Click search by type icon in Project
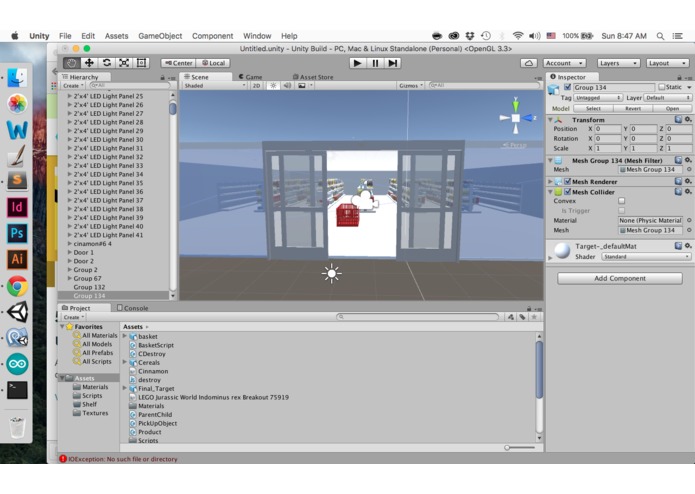Viewport: 695px width, 494px height. pyautogui.click(x=511, y=317)
